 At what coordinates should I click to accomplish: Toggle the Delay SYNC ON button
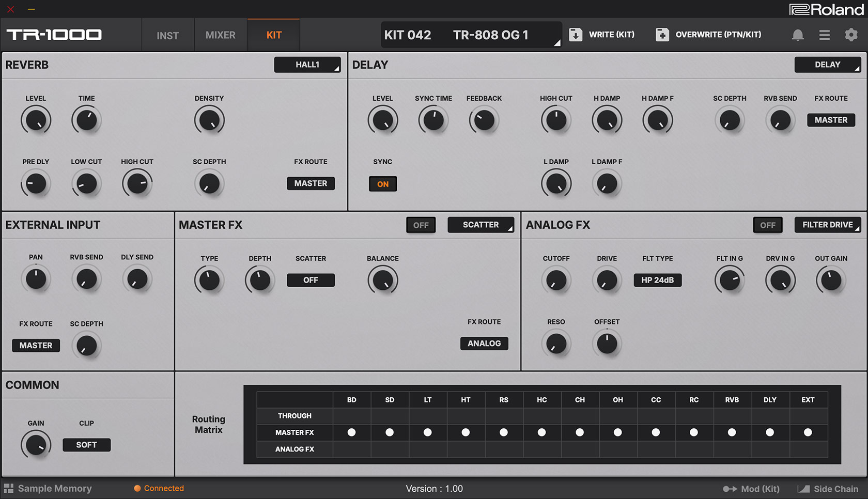click(382, 184)
